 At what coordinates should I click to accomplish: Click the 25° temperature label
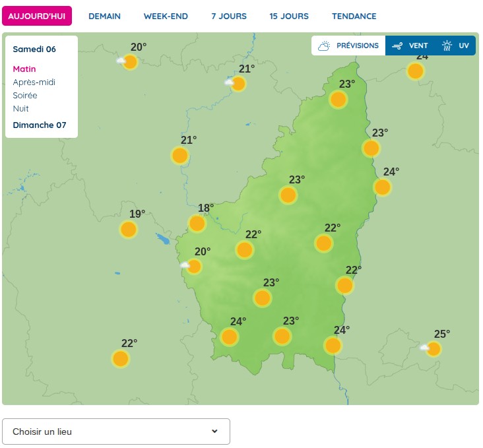442,334
